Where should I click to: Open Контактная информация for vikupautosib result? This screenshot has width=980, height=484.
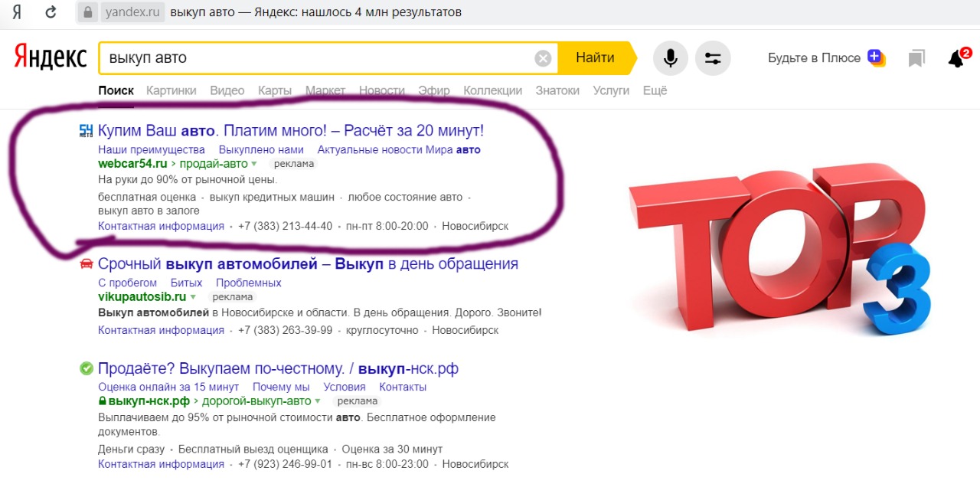click(x=161, y=330)
